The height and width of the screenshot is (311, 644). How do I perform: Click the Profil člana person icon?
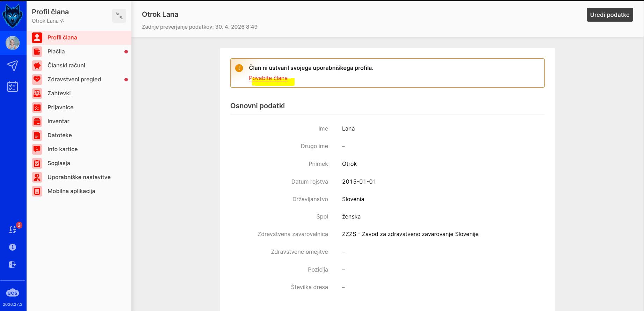tap(37, 37)
